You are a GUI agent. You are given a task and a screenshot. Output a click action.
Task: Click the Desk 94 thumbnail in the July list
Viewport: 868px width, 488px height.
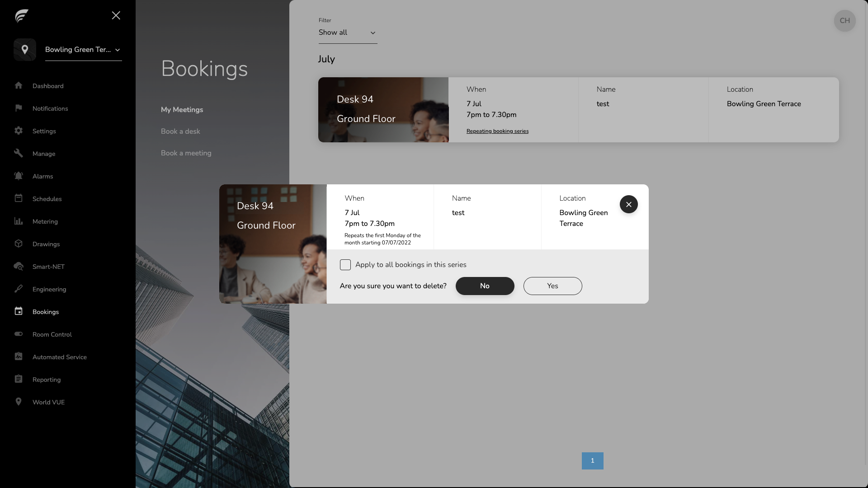pos(383,110)
